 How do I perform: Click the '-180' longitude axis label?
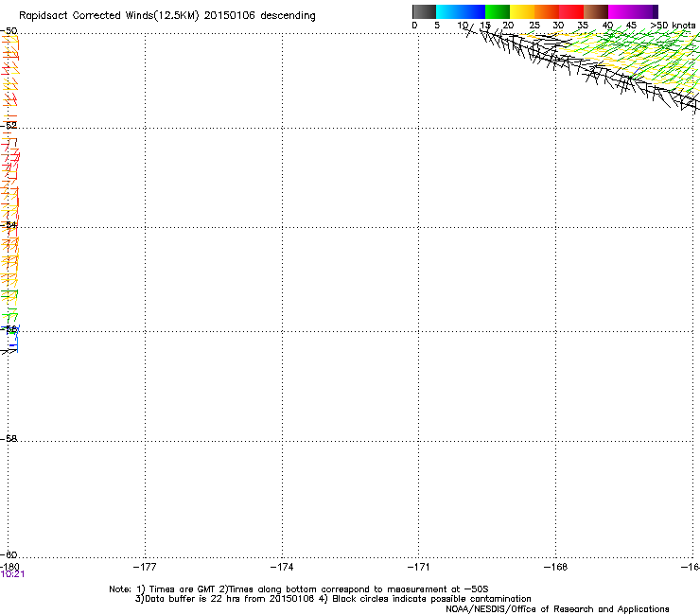[x=9, y=567]
